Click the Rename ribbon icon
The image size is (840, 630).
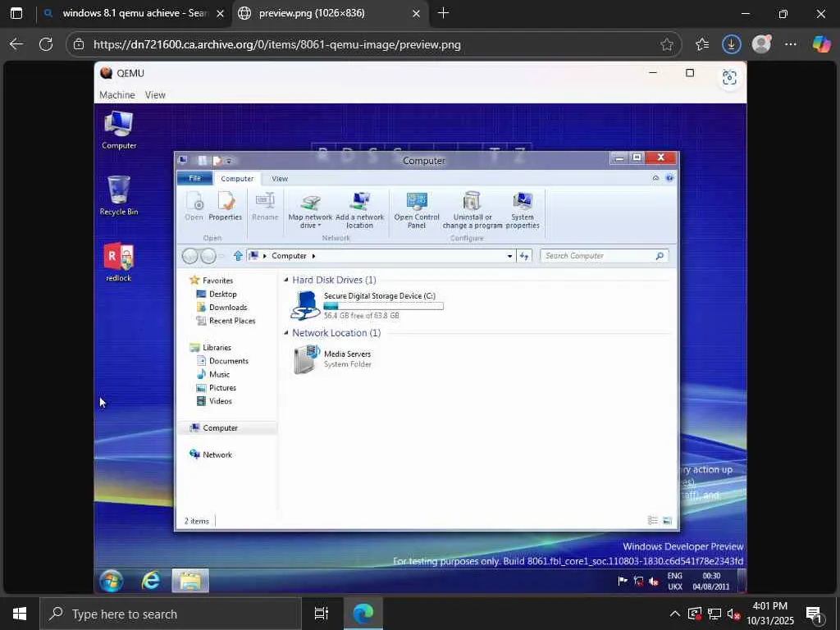[265, 206]
